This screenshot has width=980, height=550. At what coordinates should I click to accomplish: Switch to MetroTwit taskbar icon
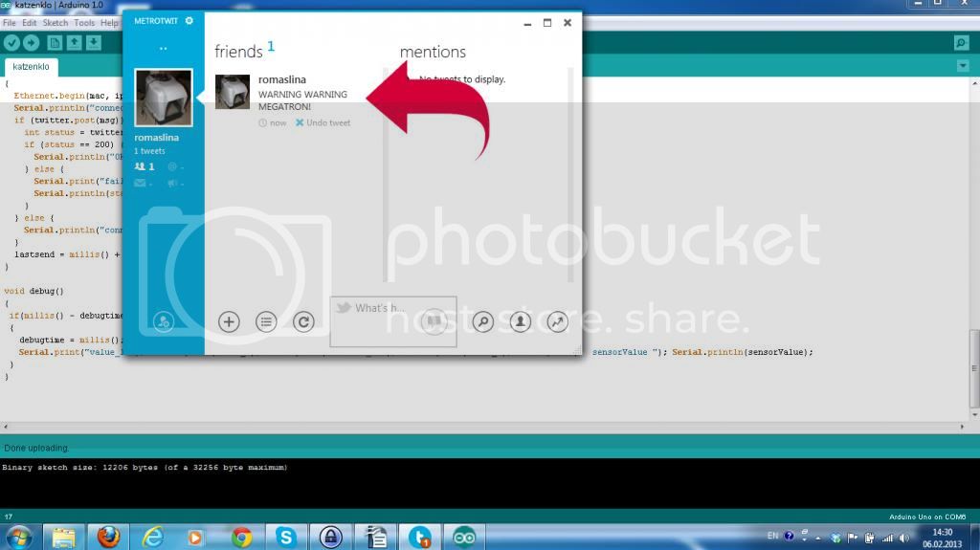click(x=419, y=537)
